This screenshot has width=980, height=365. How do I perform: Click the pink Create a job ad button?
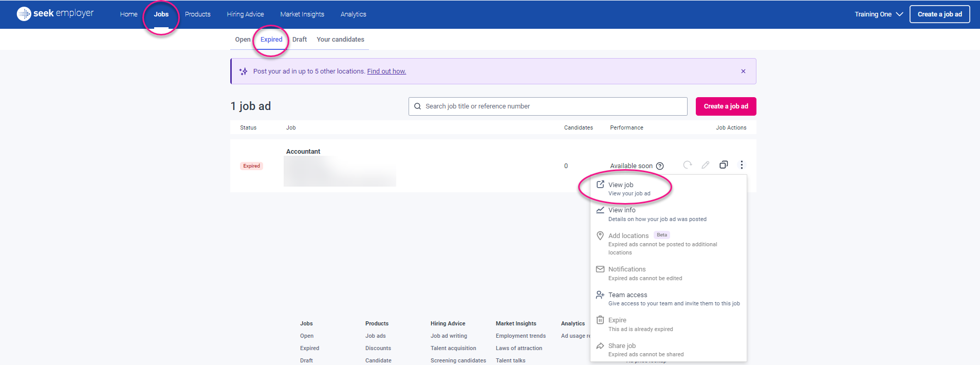point(726,106)
